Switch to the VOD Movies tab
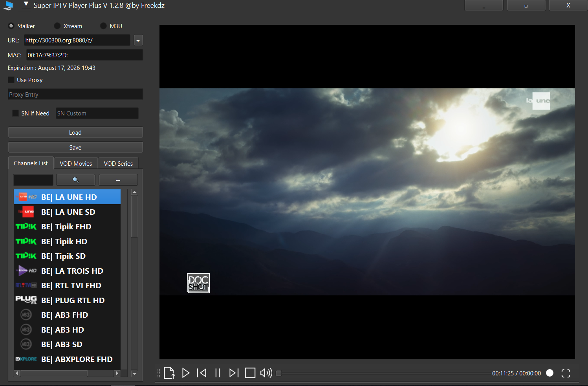 point(76,163)
